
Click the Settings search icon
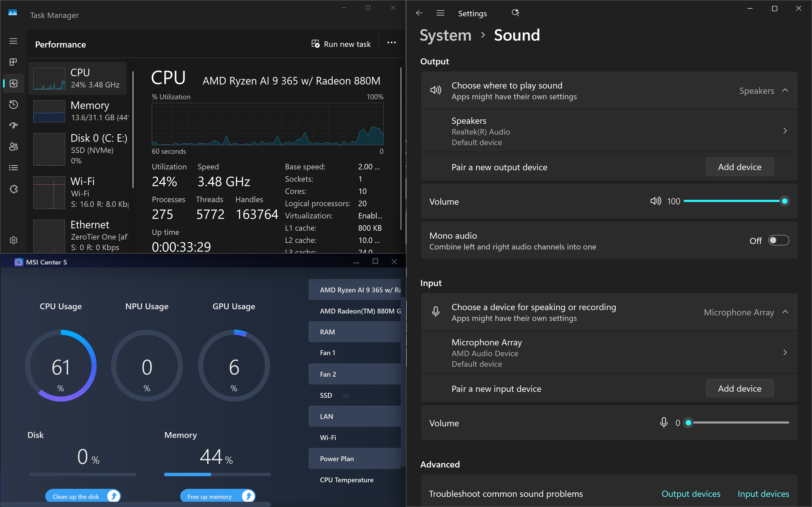(x=515, y=13)
